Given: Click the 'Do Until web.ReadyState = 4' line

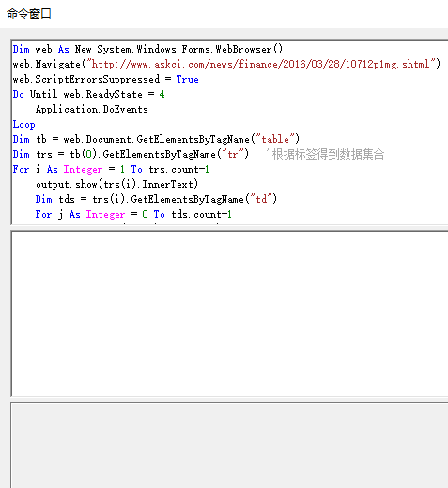Looking at the screenshot, I should [x=88, y=94].
